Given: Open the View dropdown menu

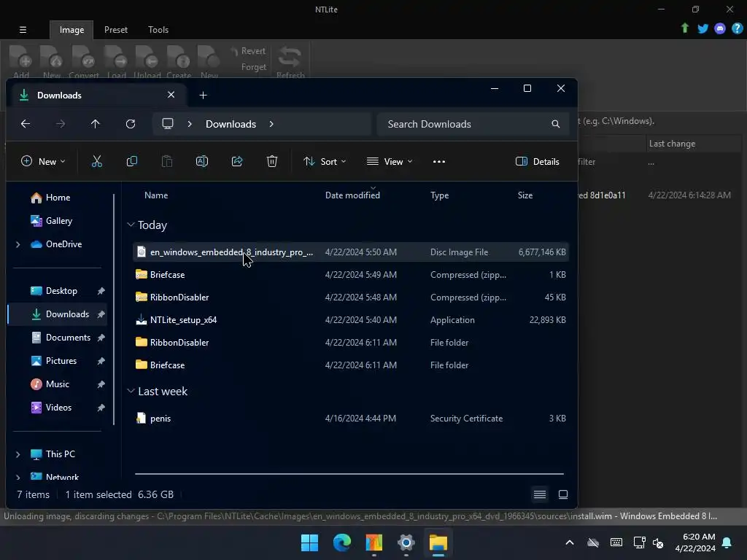Looking at the screenshot, I should point(390,161).
